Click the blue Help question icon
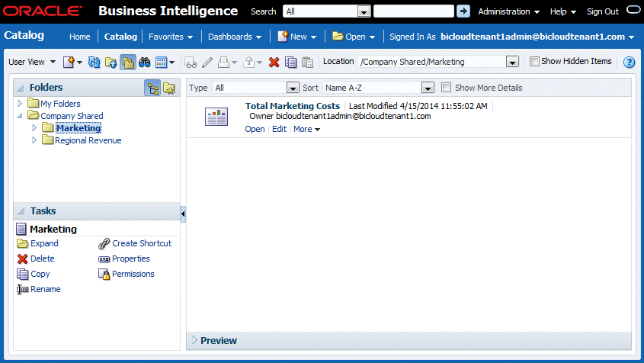 coord(629,62)
